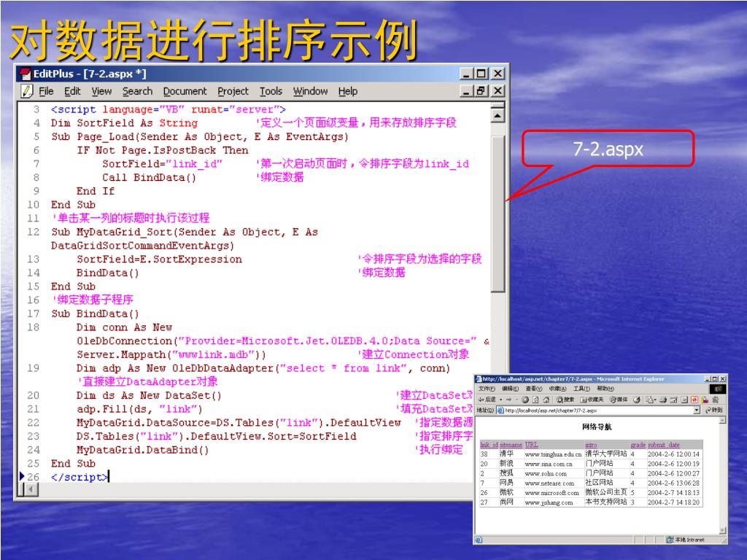747x560 pixels.
Task: Click the Discuss icon in IE toolbar
Action: [x=684, y=400]
